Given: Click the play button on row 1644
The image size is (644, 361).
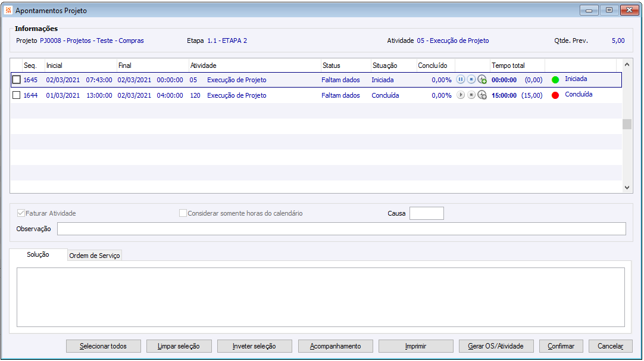Looking at the screenshot, I should (x=461, y=95).
